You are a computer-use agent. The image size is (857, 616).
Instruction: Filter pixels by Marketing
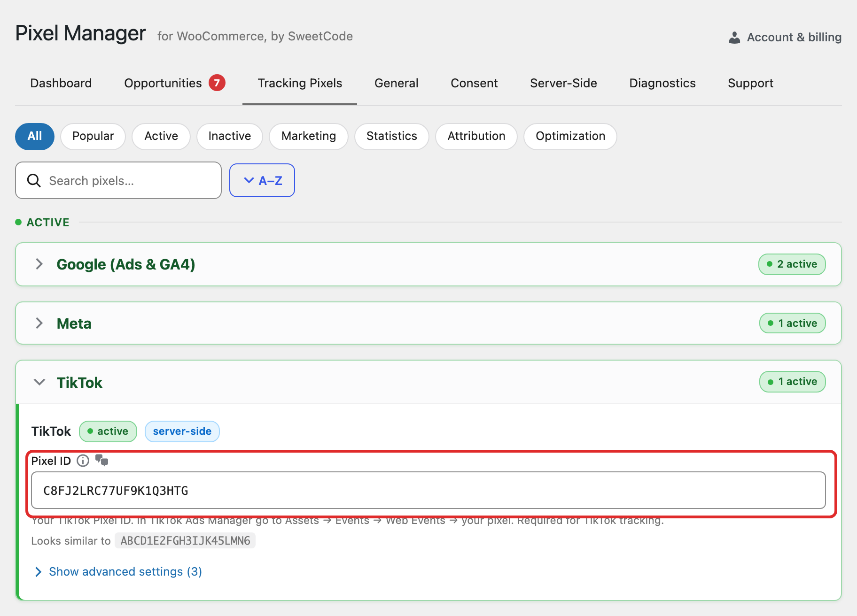309,136
